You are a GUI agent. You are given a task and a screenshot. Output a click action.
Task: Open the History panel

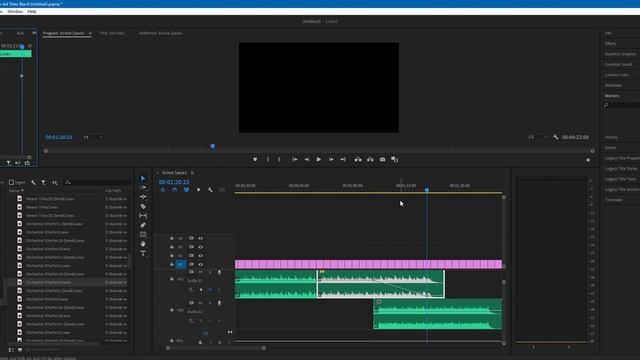pos(611,137)
